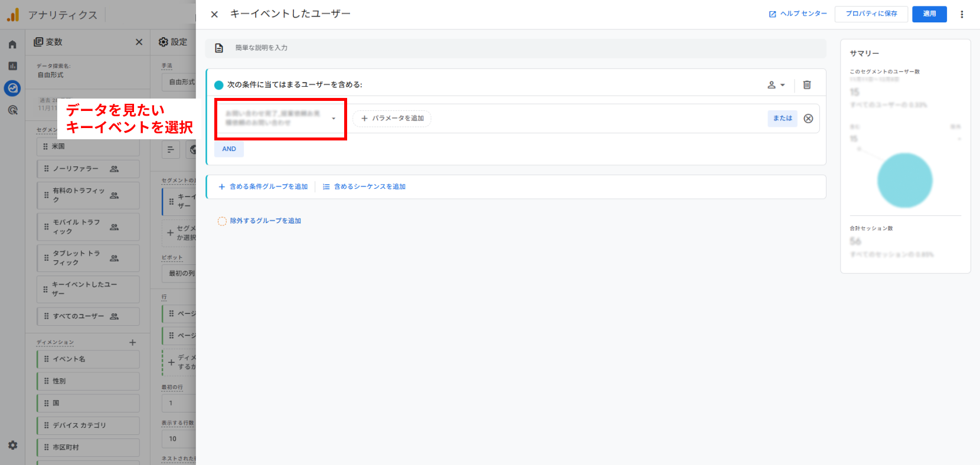Click パラメータを追加 button
This screenshot has height=465, width=980.
click(392, 119)
